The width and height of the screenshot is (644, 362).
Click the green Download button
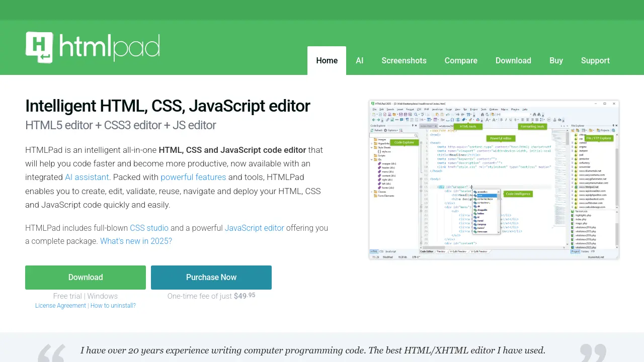coord(86,278)
